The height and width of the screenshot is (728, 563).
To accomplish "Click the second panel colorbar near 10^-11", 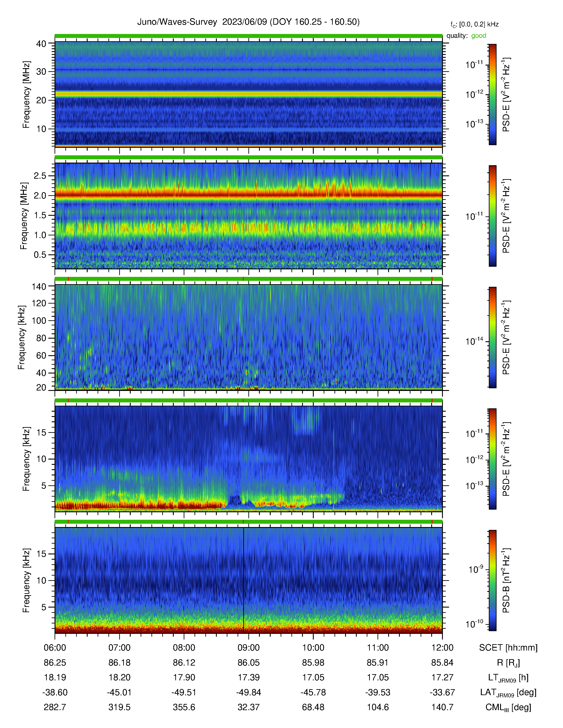I will pyautogui.click(x=492, y=217).
